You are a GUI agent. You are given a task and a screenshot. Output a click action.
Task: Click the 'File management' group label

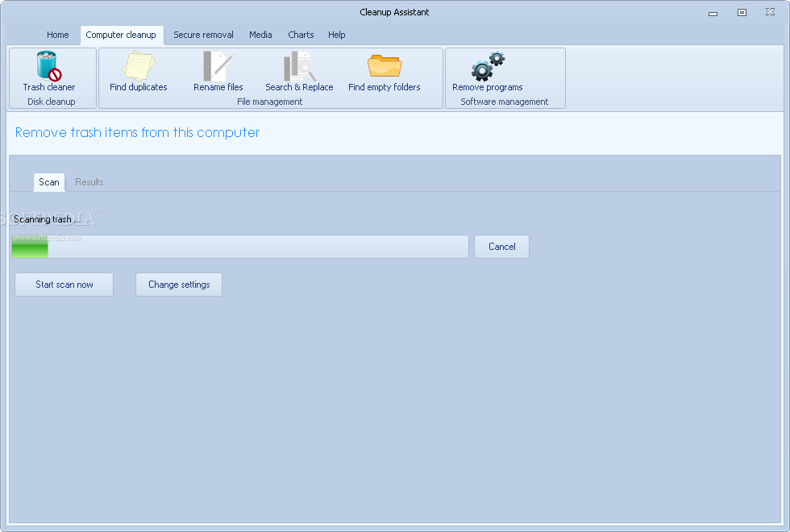269,102
